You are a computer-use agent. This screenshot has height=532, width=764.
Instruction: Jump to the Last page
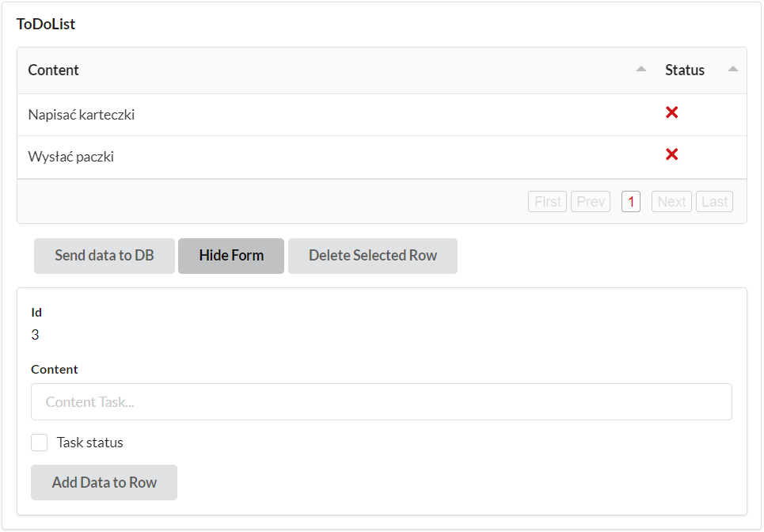point(714,202)
